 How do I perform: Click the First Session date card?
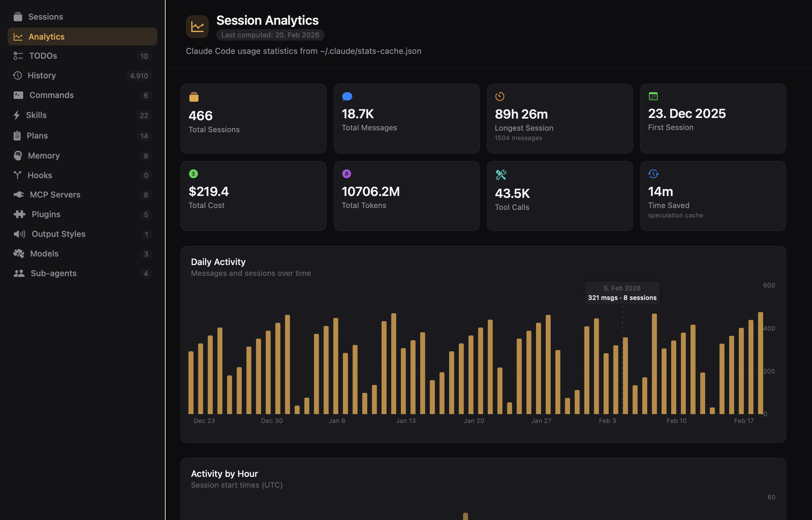(x=713, y=119)
